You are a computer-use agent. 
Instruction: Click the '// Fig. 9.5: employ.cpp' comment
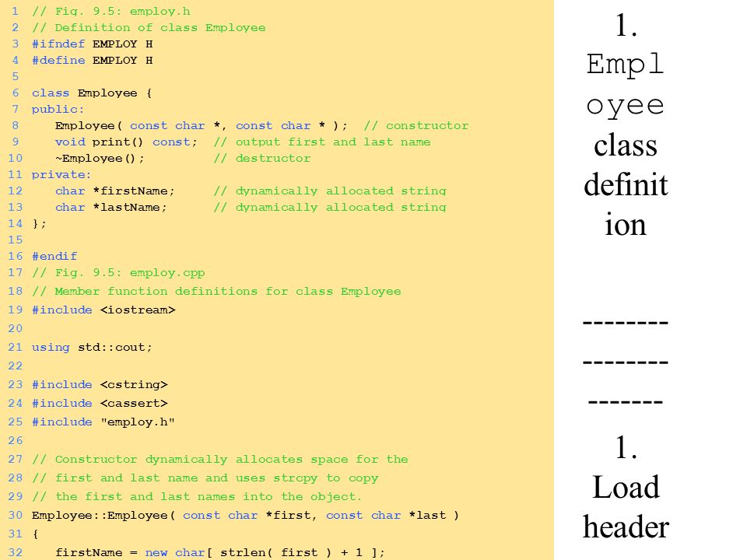(x=118, y=273)
